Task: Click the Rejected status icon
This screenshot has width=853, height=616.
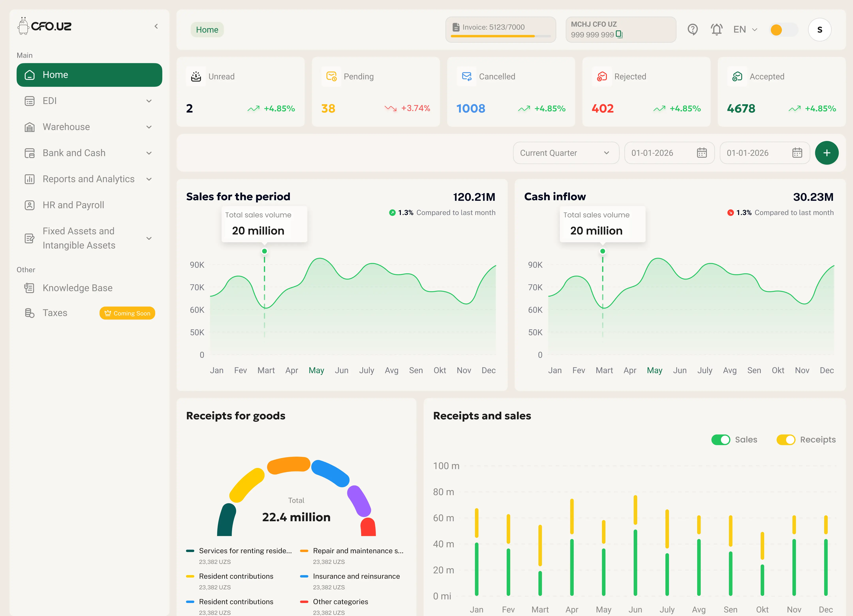Action: [x=602, y=76]
